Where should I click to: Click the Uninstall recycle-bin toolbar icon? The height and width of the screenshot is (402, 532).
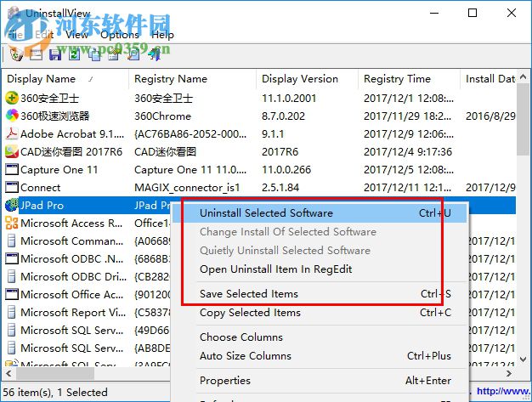pos(16,54)
